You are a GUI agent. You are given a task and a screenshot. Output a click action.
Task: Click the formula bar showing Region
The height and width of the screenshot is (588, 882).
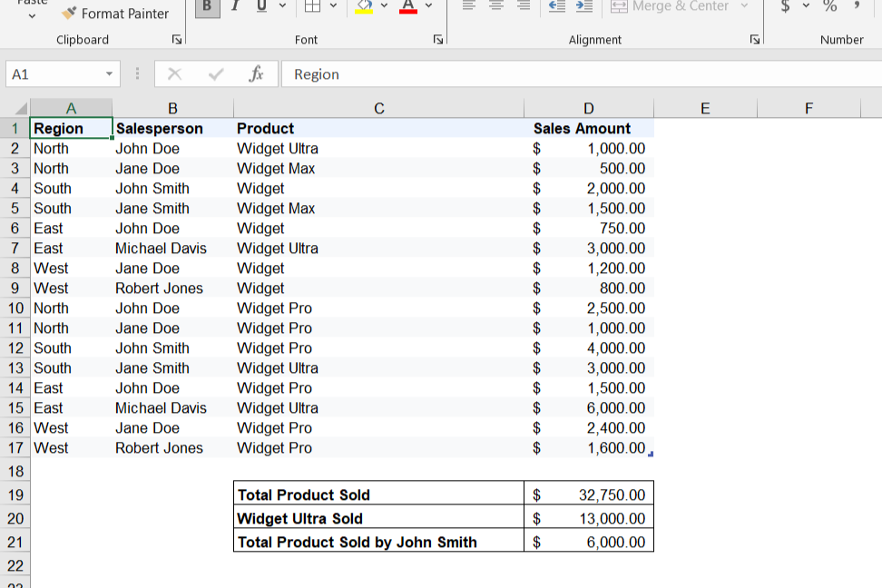coord(582,74)
